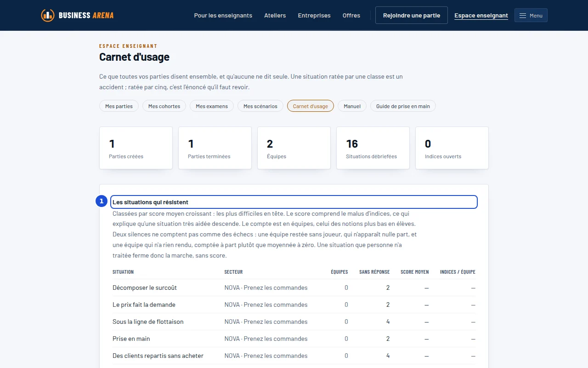Switch to Mes parties tab
The width and height of the screenshot is (588, 368).
[119, 106]
